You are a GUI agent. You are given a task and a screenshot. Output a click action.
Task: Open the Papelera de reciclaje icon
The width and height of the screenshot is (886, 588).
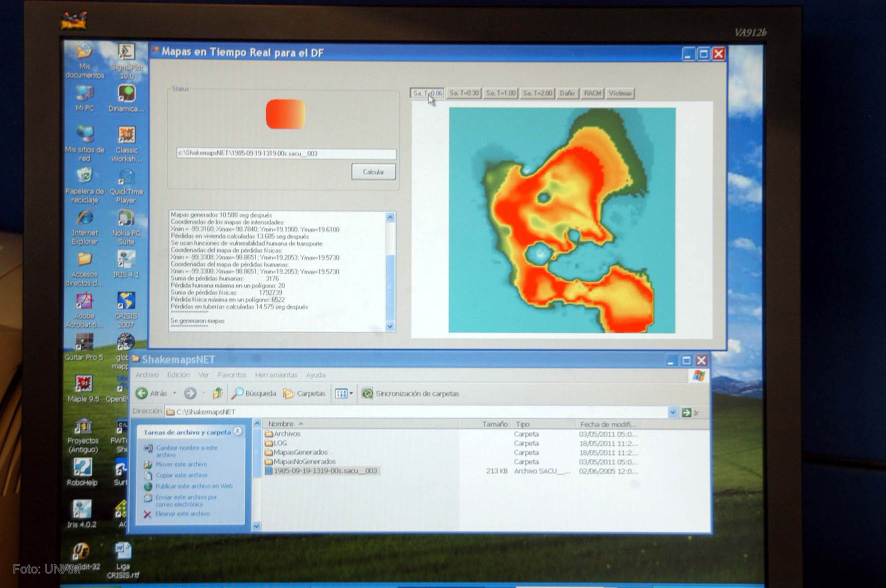pyautogui.click(x=84, y=176)
